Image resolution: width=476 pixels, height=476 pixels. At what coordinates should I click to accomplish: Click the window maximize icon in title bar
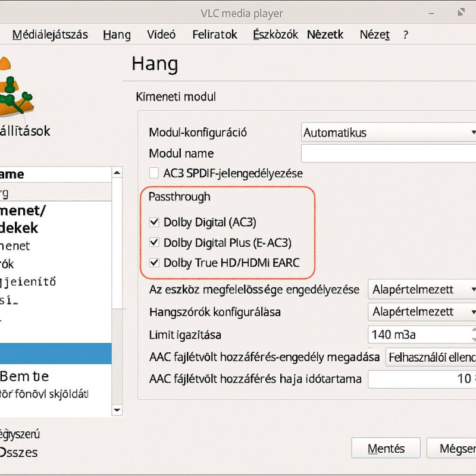(462, 12)
